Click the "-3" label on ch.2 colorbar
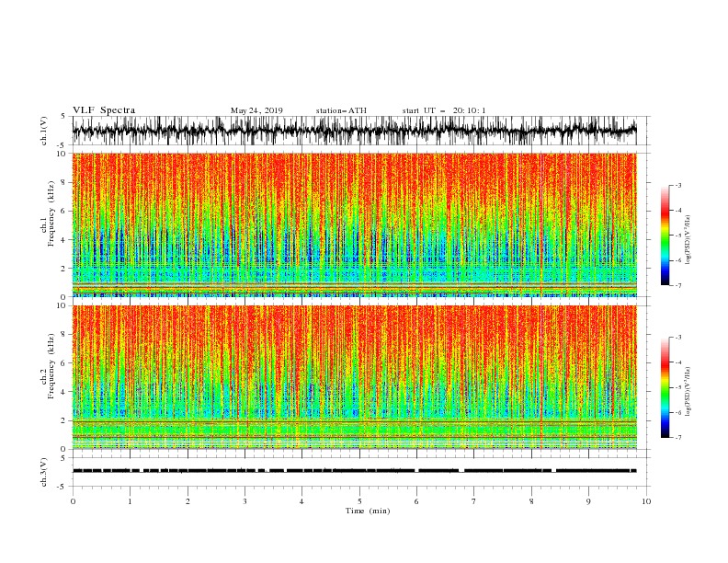The image size is (728, 563). 678,338
